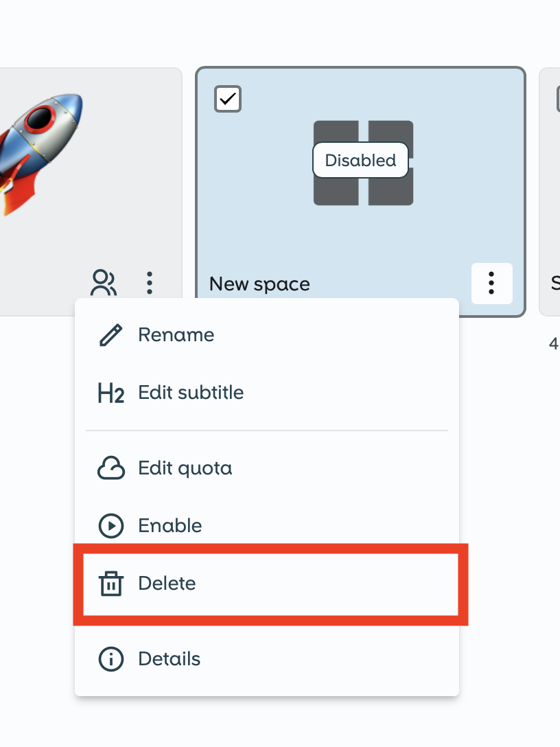Choose Rename from the context menu
The width and height of the screenshot is (560, 747).
(x=176, y=334)
